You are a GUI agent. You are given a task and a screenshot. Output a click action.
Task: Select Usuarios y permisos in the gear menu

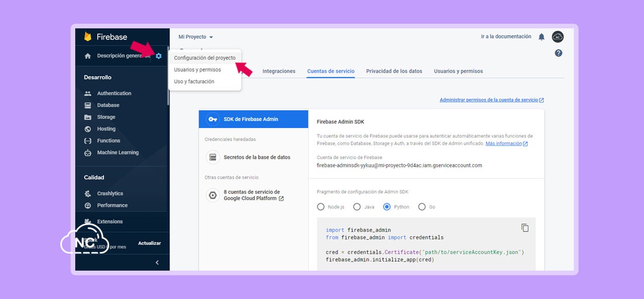pyautogui.click(x=205, y=70)
